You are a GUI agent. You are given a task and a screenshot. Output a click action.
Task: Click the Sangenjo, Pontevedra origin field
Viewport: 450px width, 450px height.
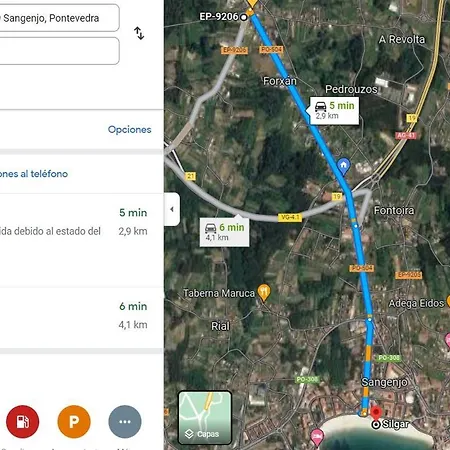click(59, 18)
